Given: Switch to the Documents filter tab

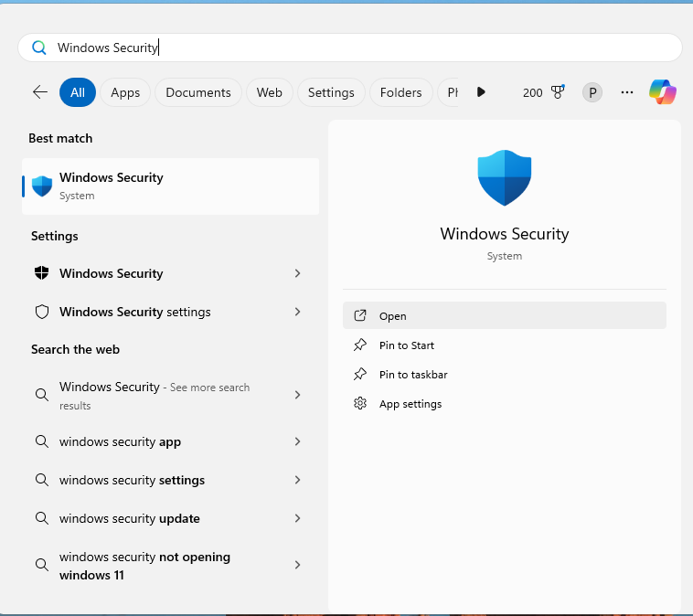Looking at the screenshot, I should (198, 92).
